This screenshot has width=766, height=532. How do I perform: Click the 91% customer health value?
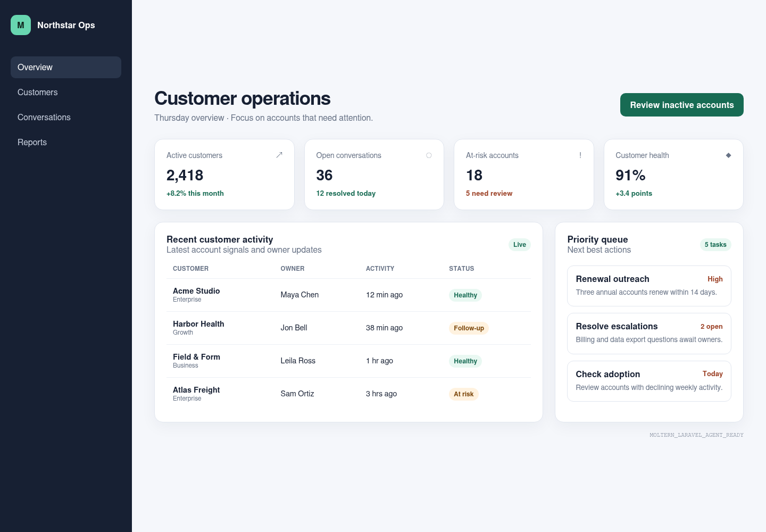tap(630, 175)
